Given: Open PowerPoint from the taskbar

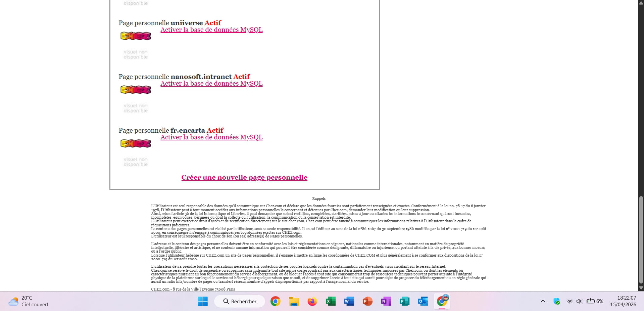Looking at the screenshot, I should tap(367, 301).
